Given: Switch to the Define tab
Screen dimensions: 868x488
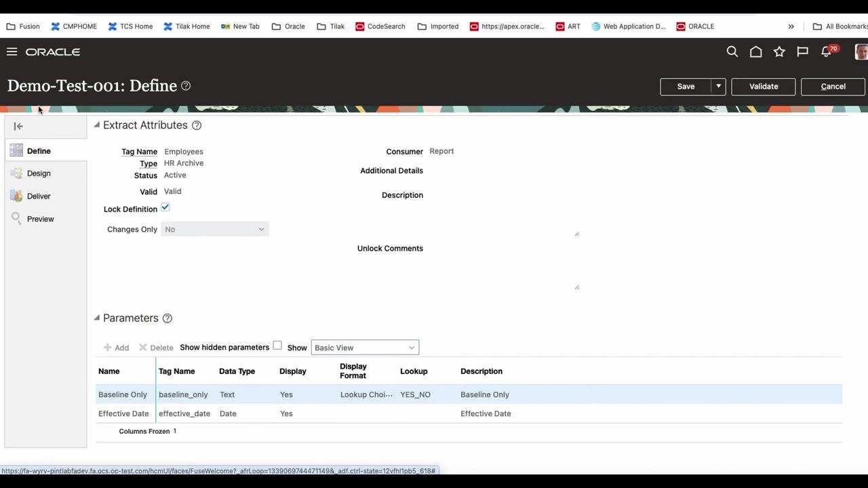Looking at the screenshot, I should click(x=39, y=151).
